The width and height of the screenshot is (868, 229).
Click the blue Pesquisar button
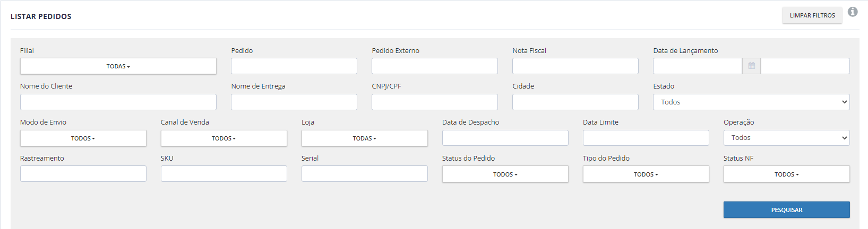pyautogui.click(x=786, y=210)
